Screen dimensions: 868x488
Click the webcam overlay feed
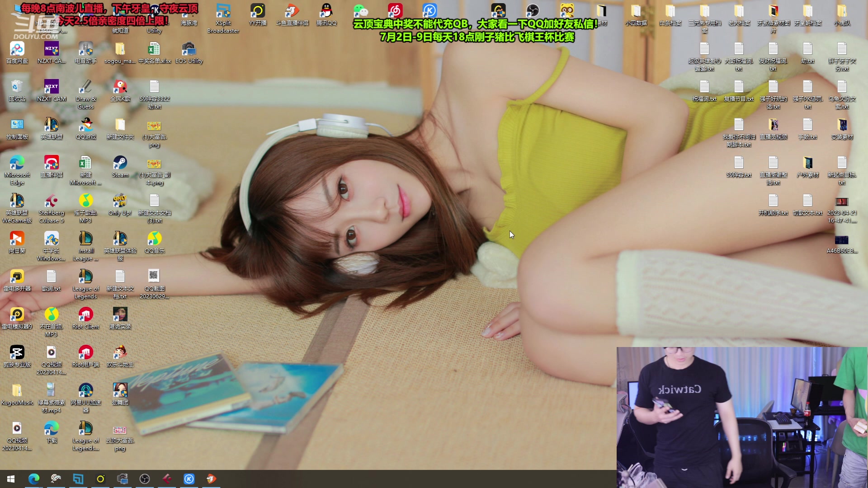point(741,417)
